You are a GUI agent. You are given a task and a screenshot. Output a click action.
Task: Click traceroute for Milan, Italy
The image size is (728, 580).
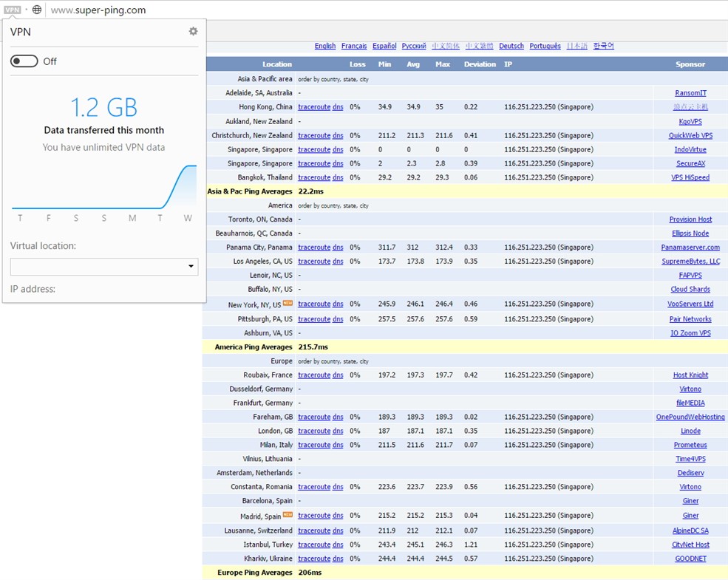314,445
